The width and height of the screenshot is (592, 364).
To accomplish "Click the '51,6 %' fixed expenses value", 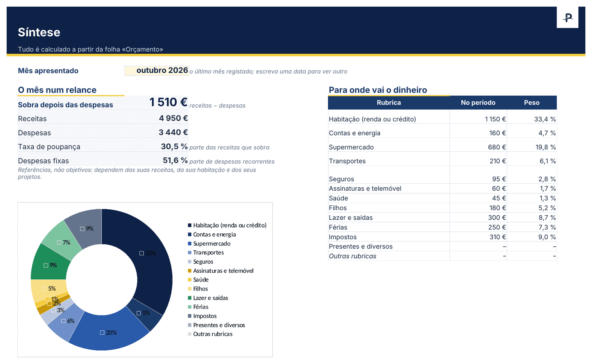I will [175, 161].
